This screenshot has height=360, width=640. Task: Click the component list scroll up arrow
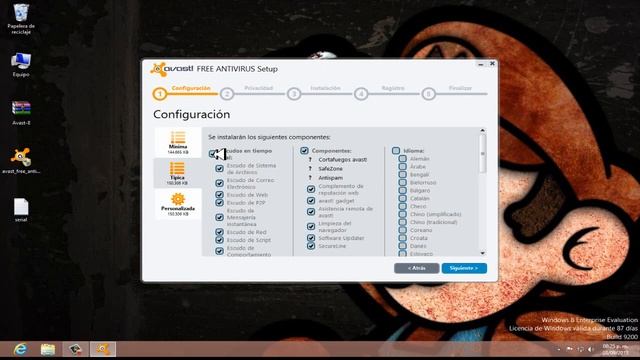(x=483, y=131)
